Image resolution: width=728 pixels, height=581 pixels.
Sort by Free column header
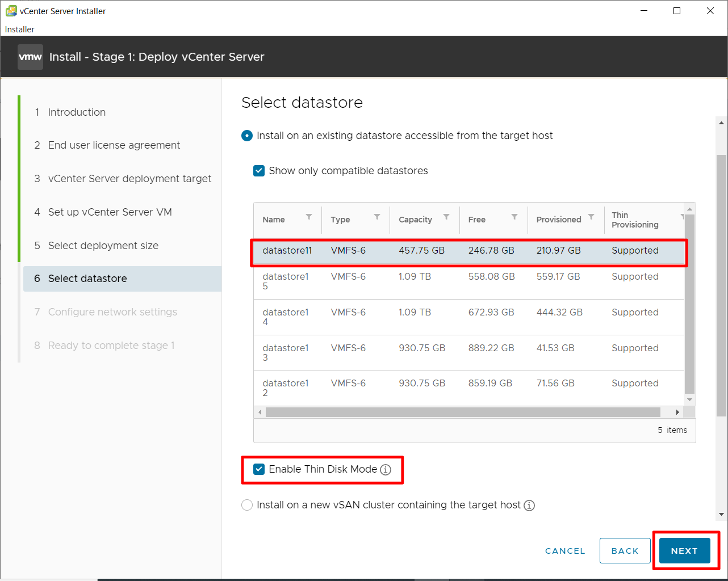point(477,220)
